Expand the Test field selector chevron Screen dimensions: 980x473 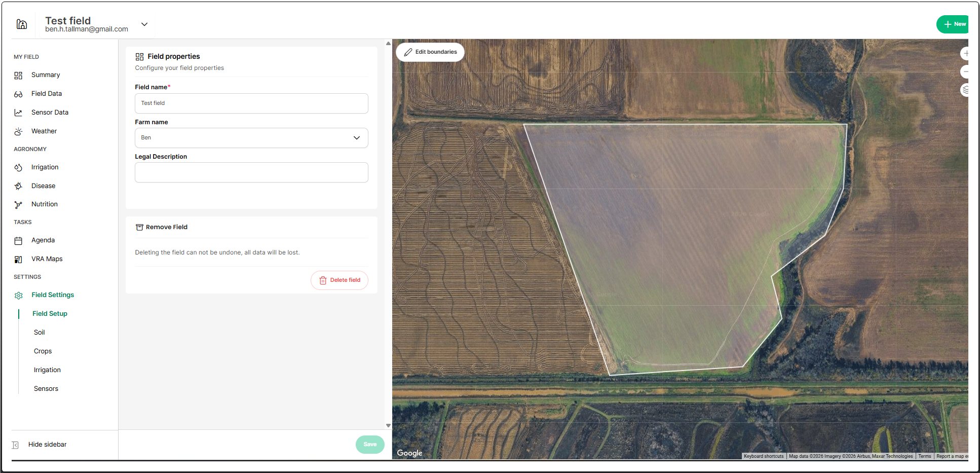tap(144, 24)
